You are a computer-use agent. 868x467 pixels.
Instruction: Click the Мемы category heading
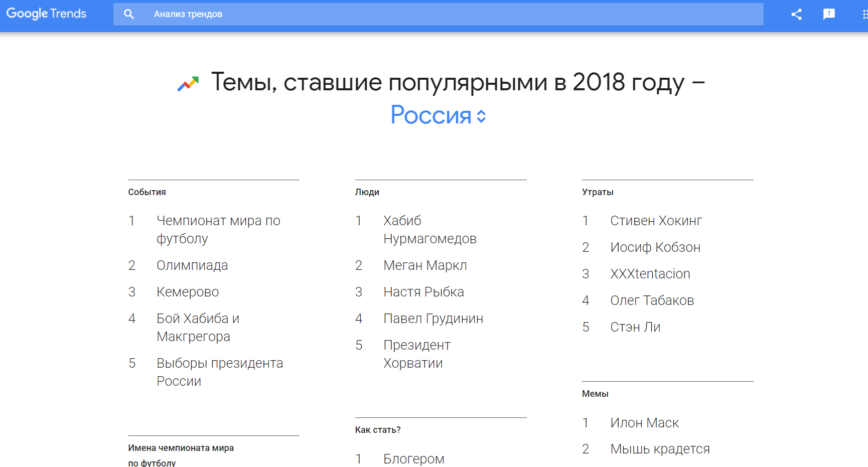pyautogui.click(x=595, y=394)
